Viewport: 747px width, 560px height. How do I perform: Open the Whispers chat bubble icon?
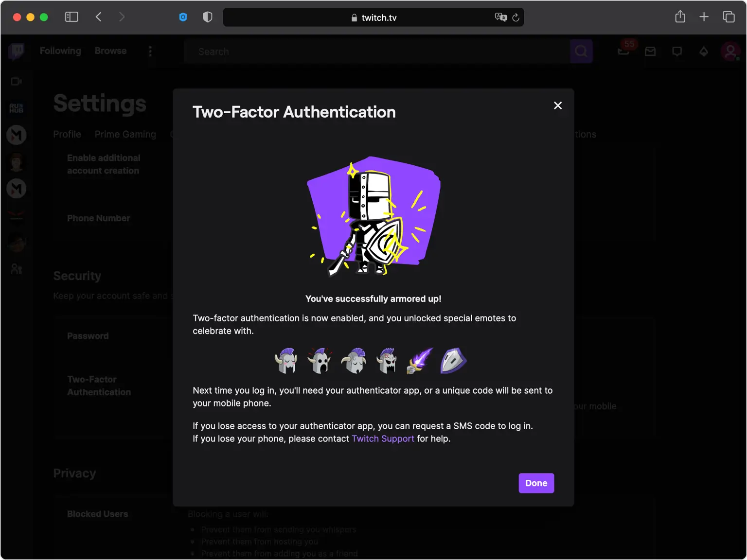pyautogui.click(x=677, y=52)
